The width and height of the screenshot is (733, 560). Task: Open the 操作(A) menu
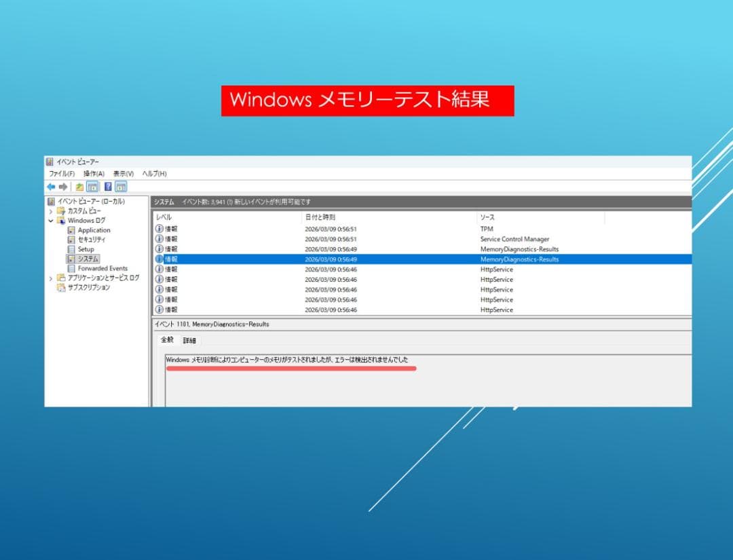94,173
